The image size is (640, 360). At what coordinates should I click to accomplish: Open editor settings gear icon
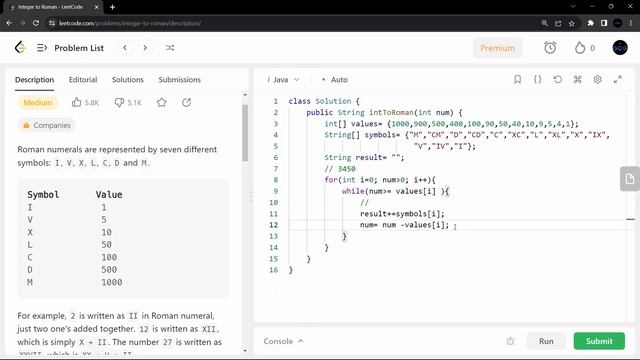598,79
